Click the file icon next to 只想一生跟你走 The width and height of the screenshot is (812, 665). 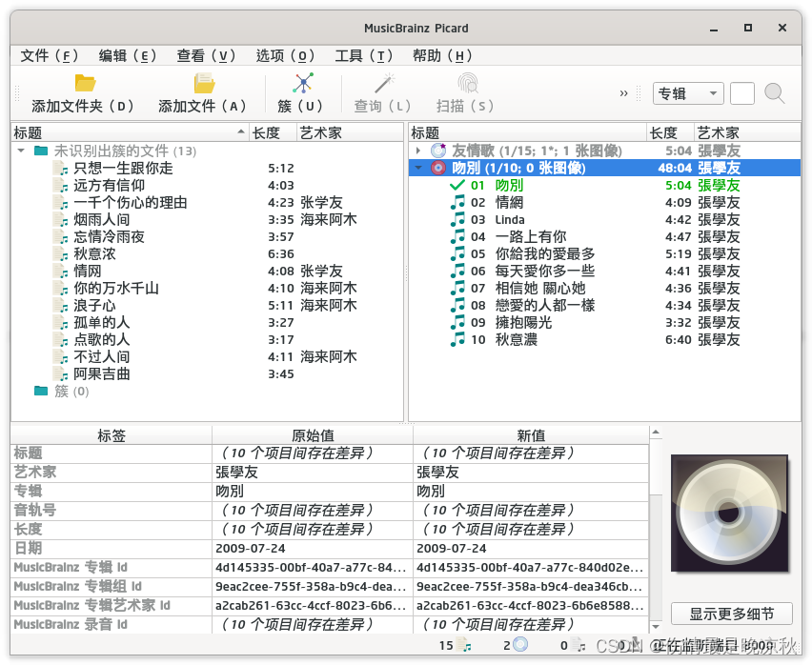[x=61, y=169]
